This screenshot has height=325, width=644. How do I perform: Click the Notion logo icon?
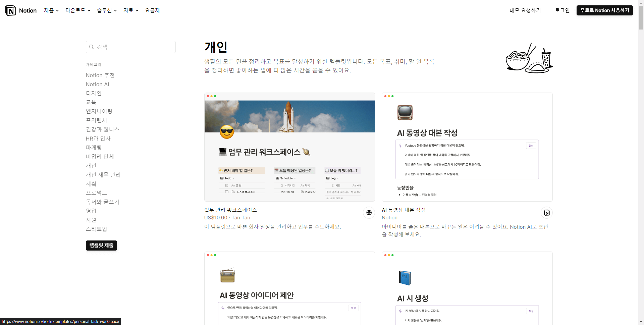[x=11, y=10]
